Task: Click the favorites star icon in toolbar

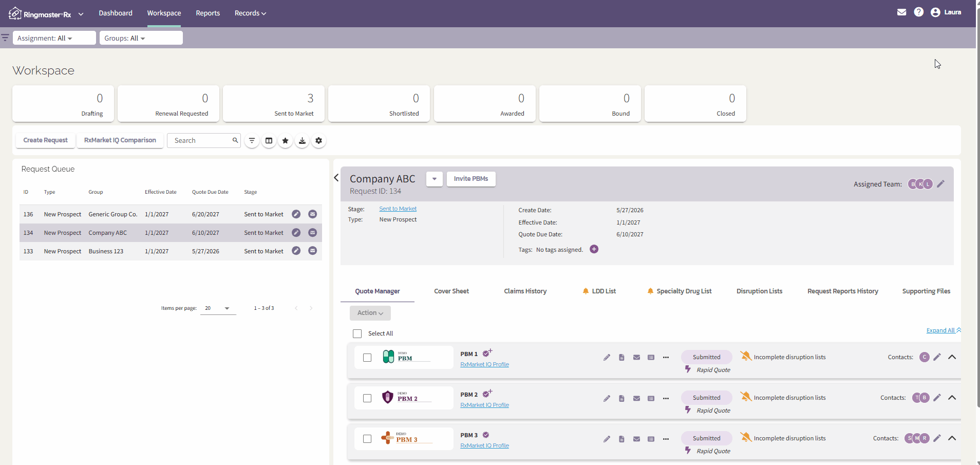Action: click(286, 140)
